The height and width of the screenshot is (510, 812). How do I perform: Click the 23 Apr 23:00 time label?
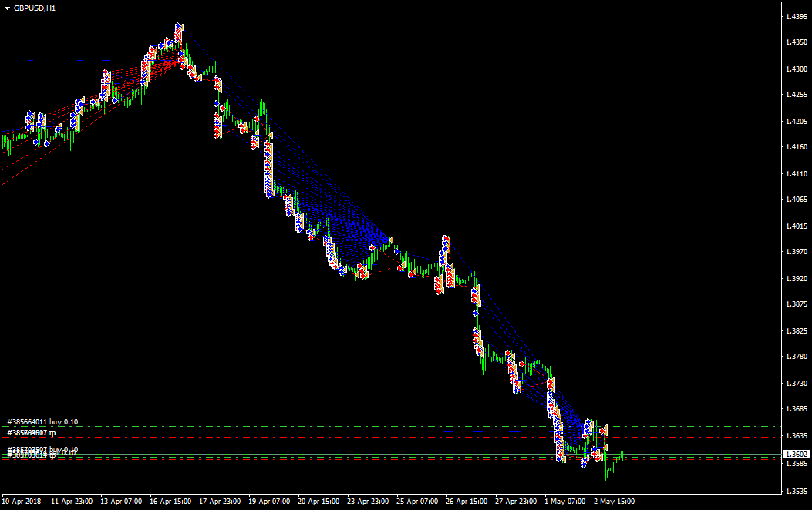368,502
